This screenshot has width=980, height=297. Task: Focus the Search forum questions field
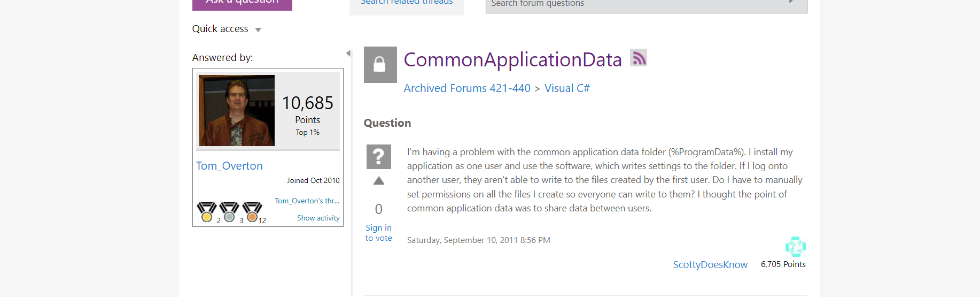click(636, 4)
